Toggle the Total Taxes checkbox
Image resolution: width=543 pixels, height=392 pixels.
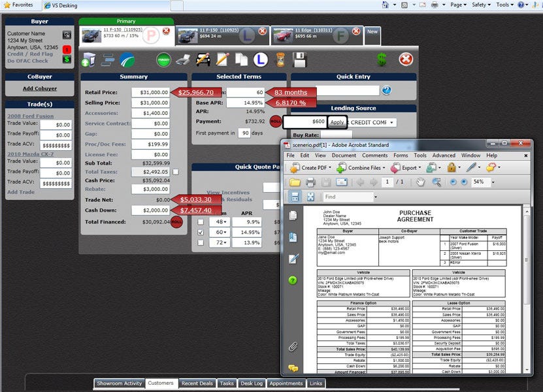[x=176, y=172]
